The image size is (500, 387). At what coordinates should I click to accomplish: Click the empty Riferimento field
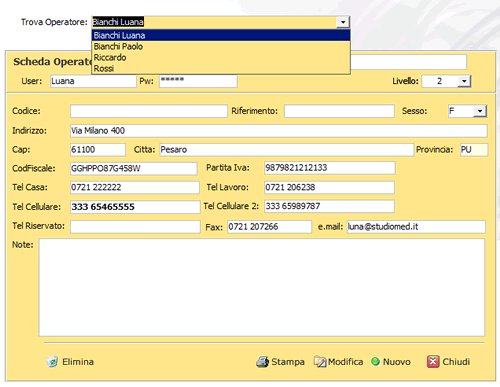(x=339, y=111)
